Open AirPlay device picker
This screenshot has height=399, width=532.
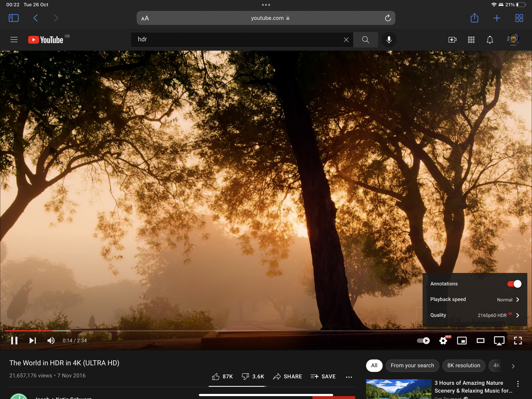[499, 340]
